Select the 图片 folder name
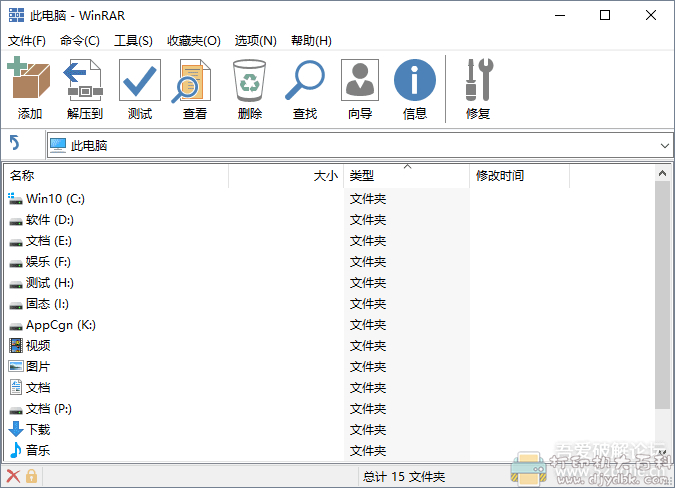 coord(38,366)
